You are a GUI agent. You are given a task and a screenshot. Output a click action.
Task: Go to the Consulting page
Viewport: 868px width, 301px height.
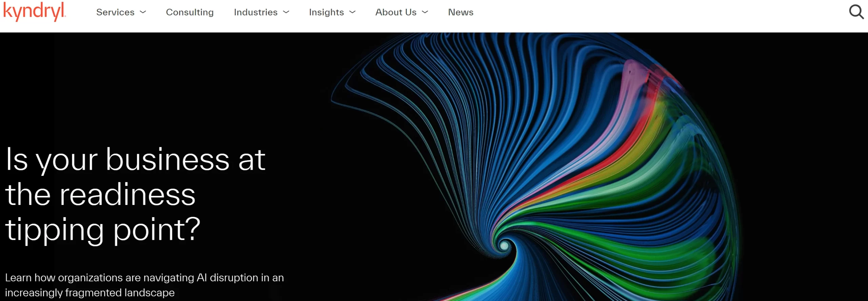click(x=190, y=12)
